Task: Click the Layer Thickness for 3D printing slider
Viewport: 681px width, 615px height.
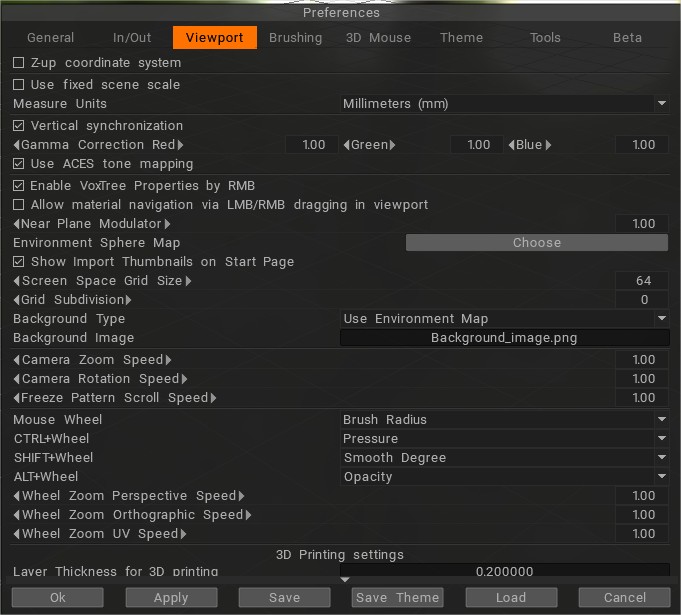Action: pos(504,572)
